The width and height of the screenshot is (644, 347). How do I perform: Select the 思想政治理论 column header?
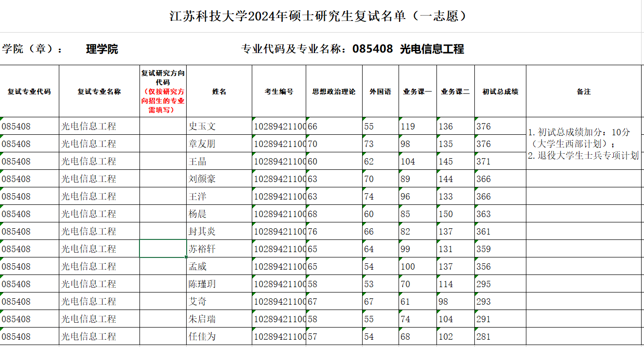(x=334, y=91)
